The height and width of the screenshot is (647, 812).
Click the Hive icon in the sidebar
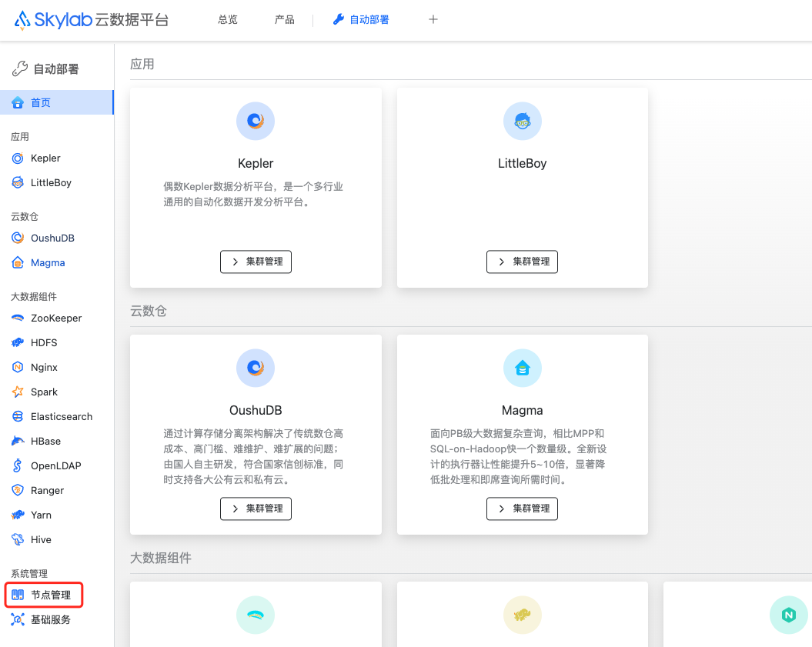pyautogui.click(x=18, y=539)
